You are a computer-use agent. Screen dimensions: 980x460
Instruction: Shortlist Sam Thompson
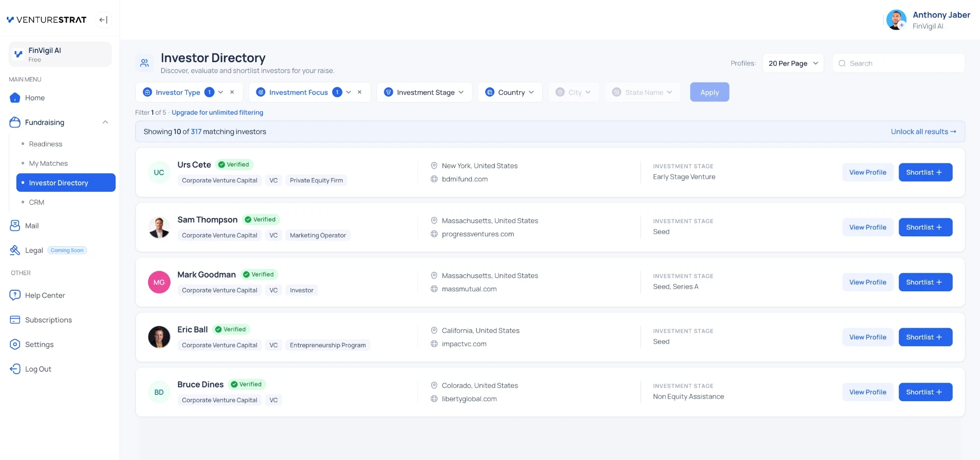pos(925,227)
